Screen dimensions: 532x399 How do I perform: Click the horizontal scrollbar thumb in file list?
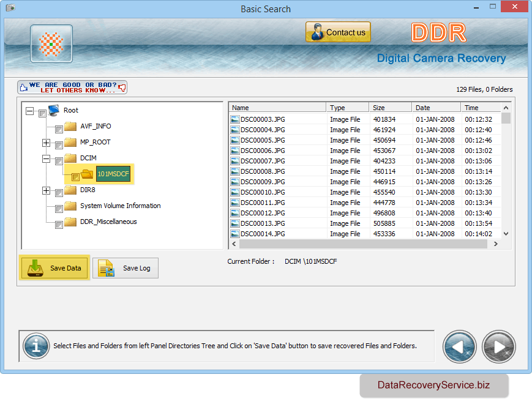[364, 244]
